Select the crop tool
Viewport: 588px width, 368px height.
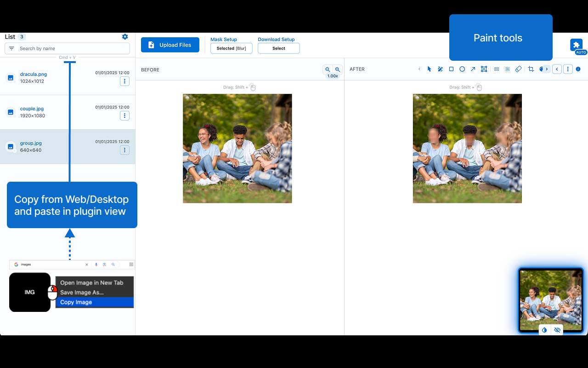(x=531, y=69)
